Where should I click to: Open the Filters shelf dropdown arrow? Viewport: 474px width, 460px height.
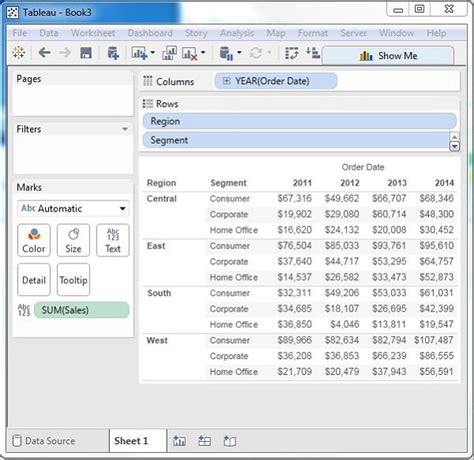[x=125, y=129]
